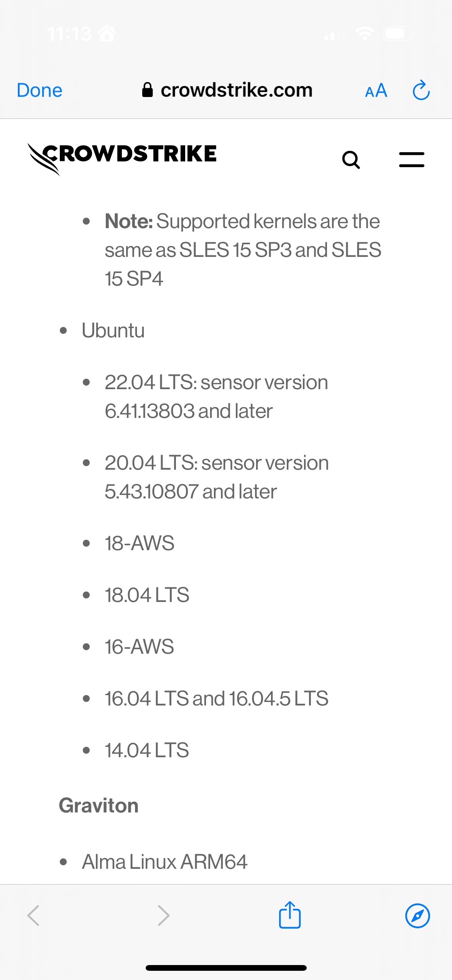452x980 pixels.
Task: Open the AA text size options
Action: coord(376,91)
